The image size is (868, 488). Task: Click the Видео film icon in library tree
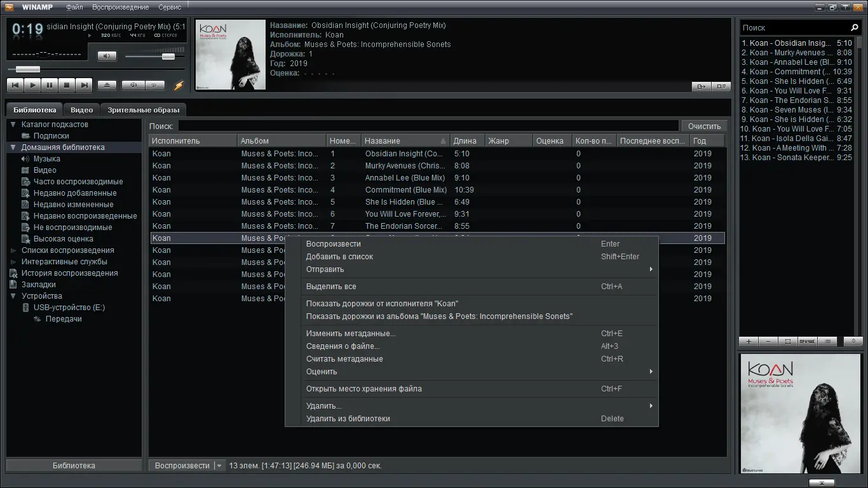25,170
